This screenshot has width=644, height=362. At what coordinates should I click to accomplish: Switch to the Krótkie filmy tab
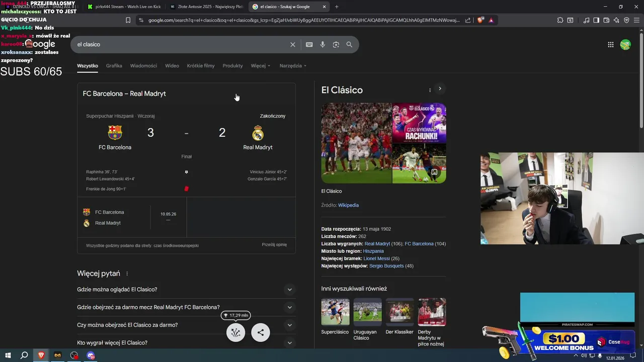(201, 66)
